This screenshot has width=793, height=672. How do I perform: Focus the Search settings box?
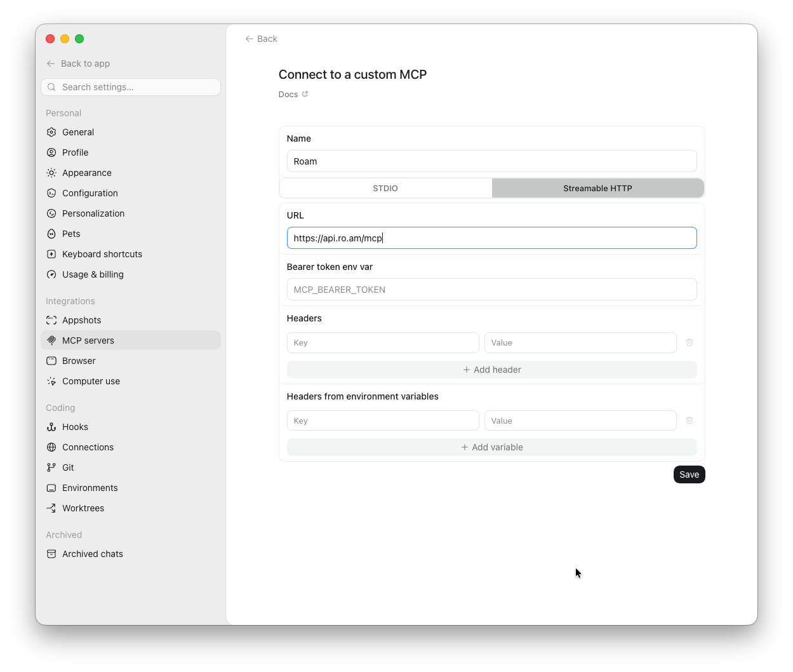(131, 87)
